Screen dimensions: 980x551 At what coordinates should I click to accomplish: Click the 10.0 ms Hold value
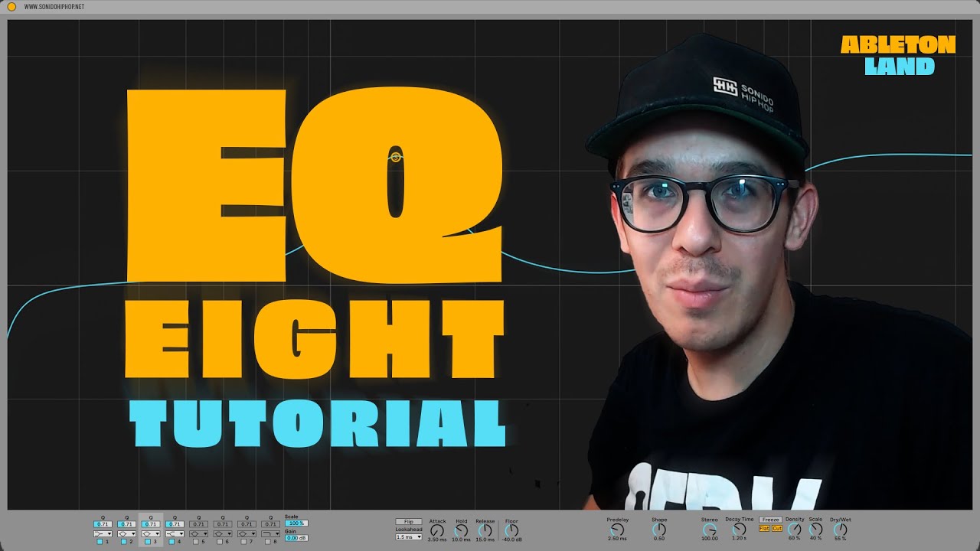[461, 540]
